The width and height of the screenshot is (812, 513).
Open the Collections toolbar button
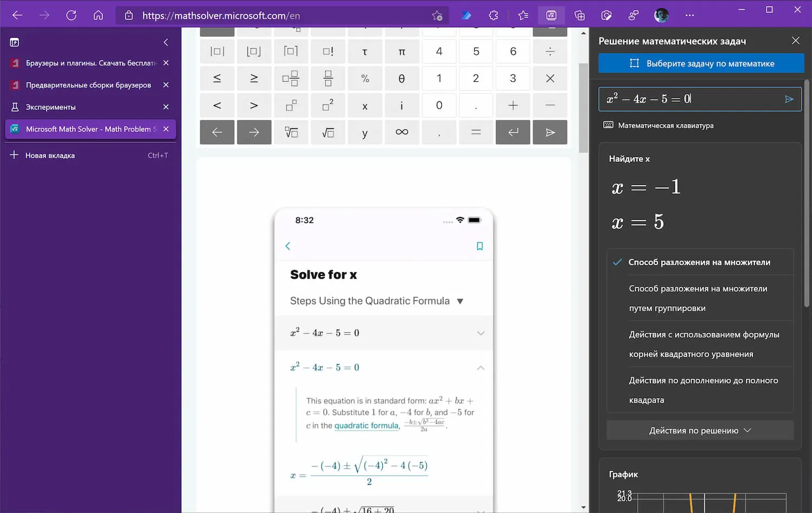click(x=579, y=15)
